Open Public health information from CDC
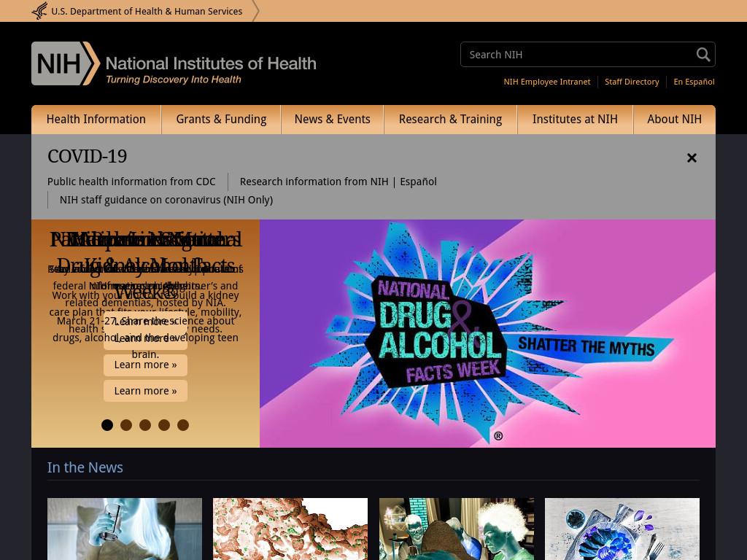The height and width of the screenshot is (560, 747). coord(131,182)
